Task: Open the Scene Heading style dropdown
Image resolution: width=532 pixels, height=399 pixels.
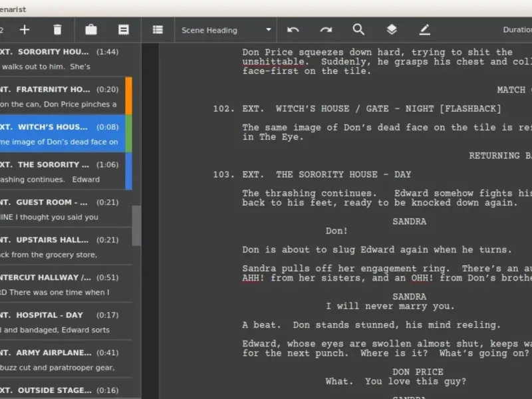Action: pyautogui.click(x=226, y=30)
